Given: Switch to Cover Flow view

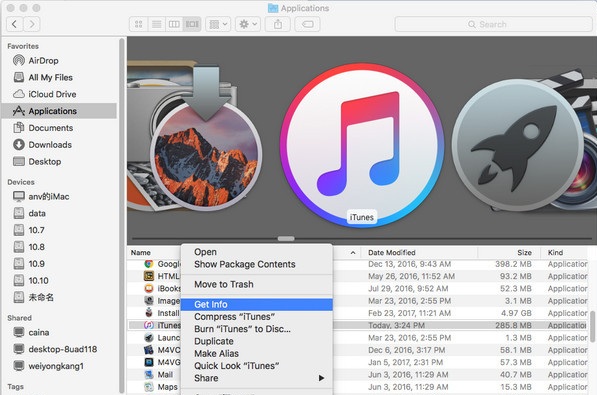Looking at the screenshot, I should coord(192,24).
